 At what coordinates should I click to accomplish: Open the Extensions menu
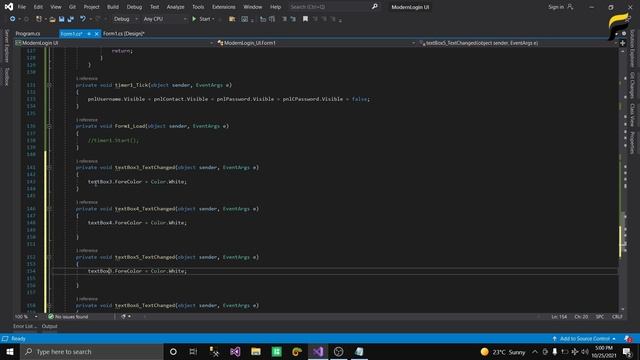pyautogui.click(x=224, y=7)
